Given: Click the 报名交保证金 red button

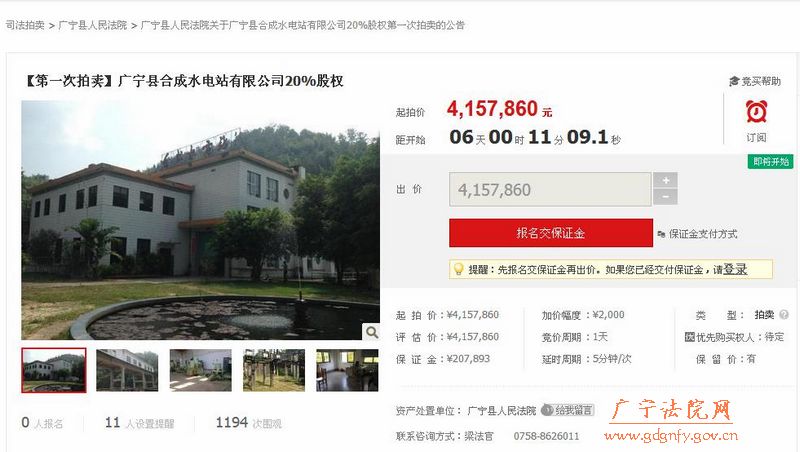Looking at the screenshot, I should (551, 233).
